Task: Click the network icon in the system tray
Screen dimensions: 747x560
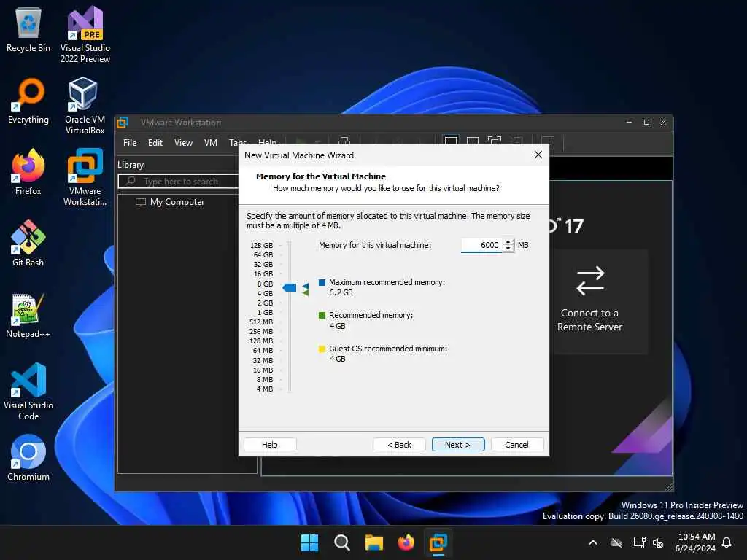Action: point(639,542)
